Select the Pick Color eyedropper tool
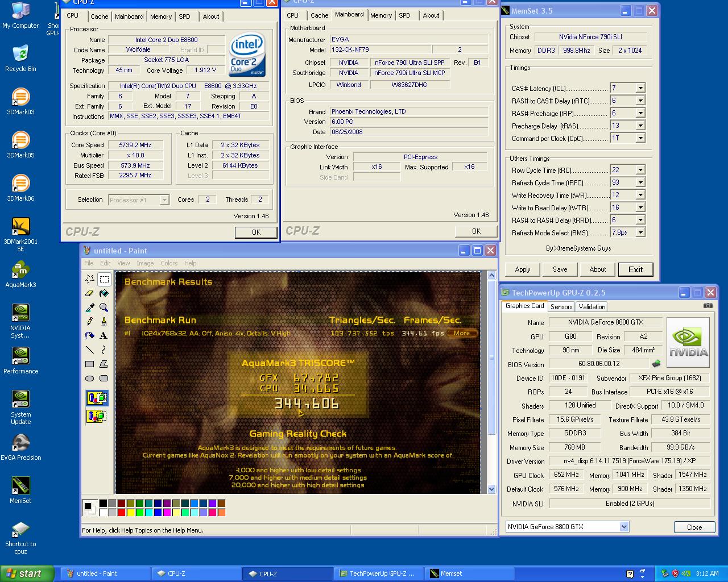The image size is (728, 582). point(90,307)
